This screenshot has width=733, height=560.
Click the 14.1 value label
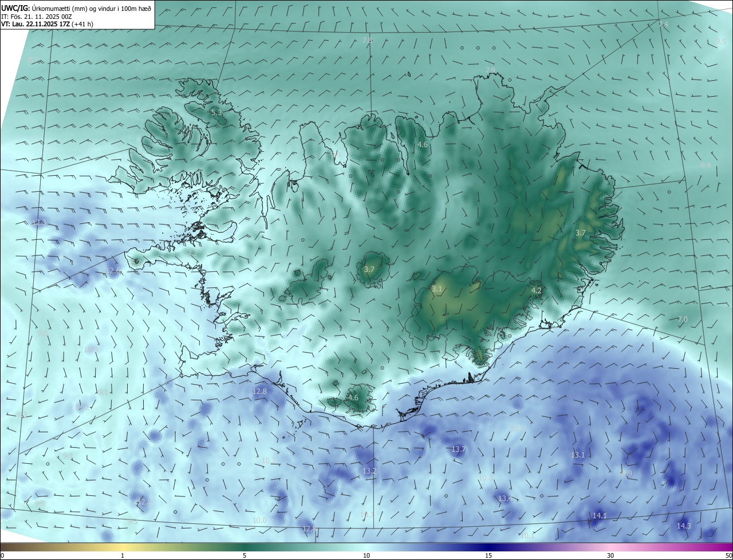(x=600, y=515)
